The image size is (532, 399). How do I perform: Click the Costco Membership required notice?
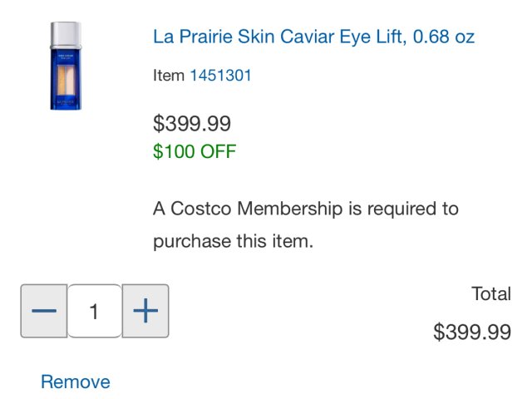pyautogui.click(x=305, y=224)
